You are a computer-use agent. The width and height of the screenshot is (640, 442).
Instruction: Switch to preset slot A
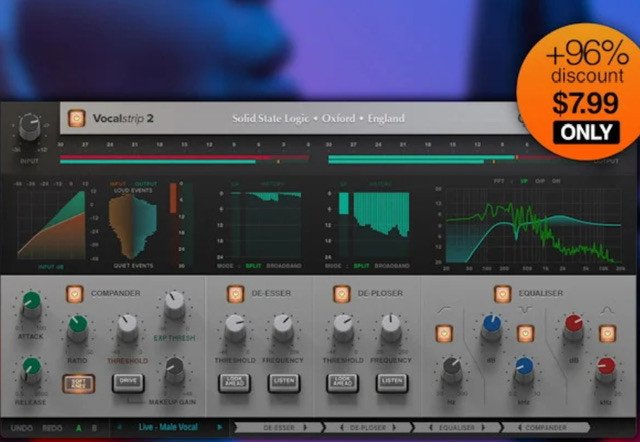[78, 428]
